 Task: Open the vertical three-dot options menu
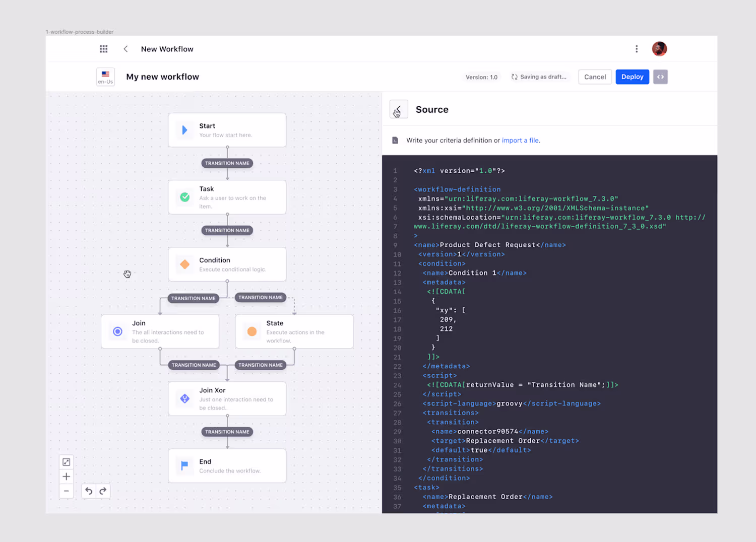pos(637,49)
